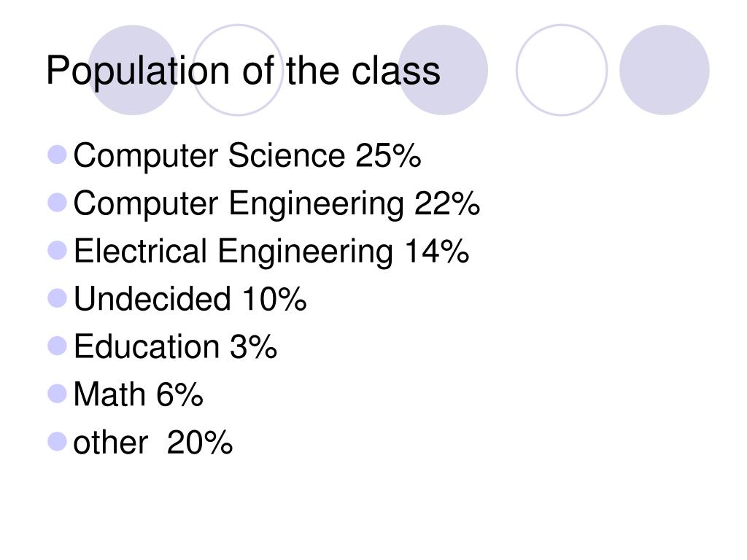Click the filled circle behind the word 'class'

tap(443, 70)
